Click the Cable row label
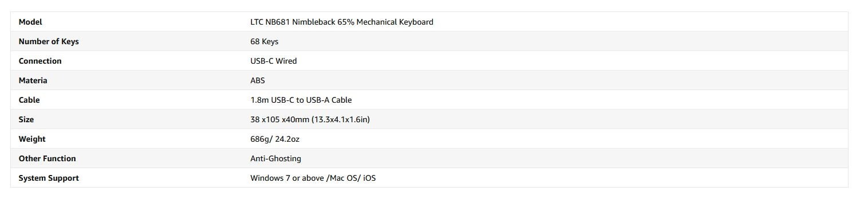 coord(29,100)
